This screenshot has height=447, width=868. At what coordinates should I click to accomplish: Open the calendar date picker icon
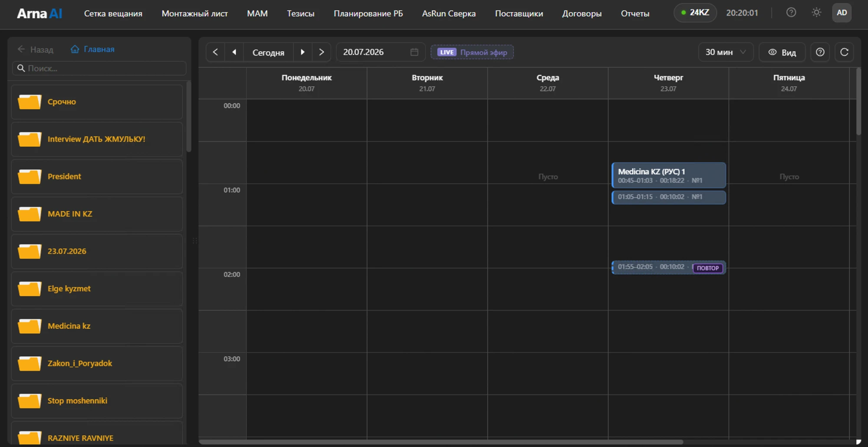[x=414, y=52]
